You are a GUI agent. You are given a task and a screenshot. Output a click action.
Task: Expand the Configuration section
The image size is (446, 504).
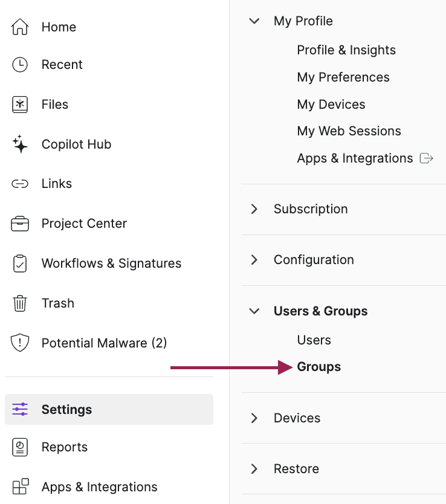tap(254, 260)
